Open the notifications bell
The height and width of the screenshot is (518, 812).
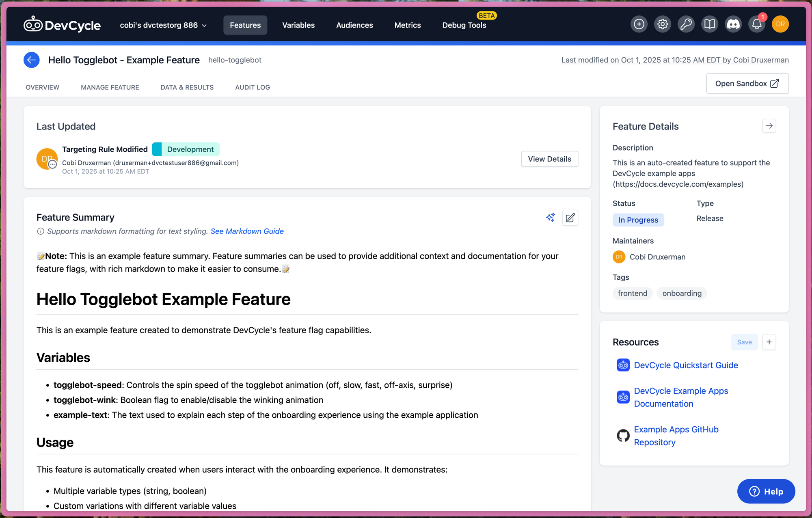click(756, 24)
